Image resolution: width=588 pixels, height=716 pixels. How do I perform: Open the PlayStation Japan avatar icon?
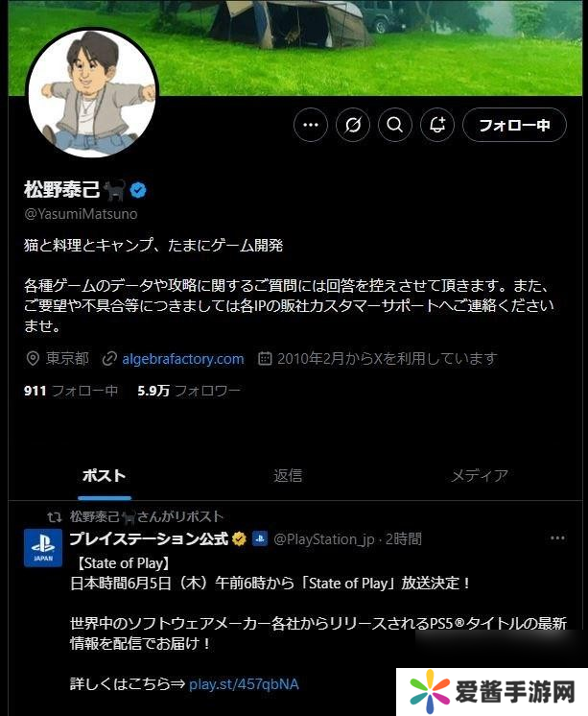click(x=43, y=547)
